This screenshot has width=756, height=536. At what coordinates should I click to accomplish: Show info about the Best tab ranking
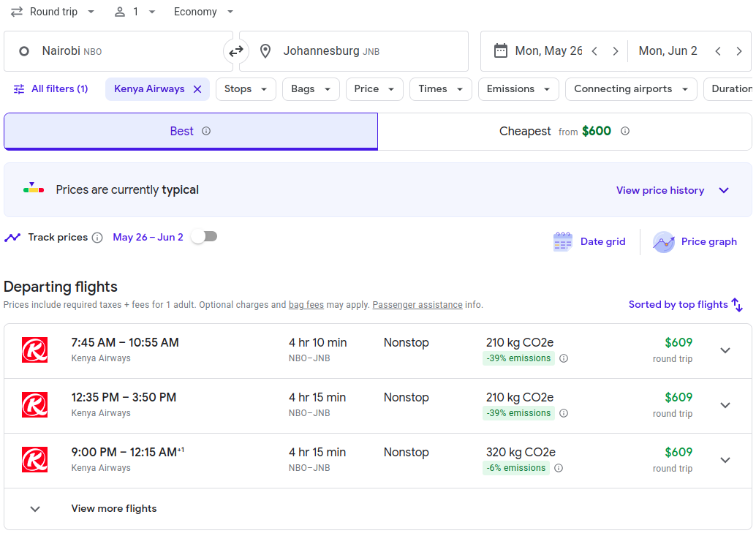206,132
